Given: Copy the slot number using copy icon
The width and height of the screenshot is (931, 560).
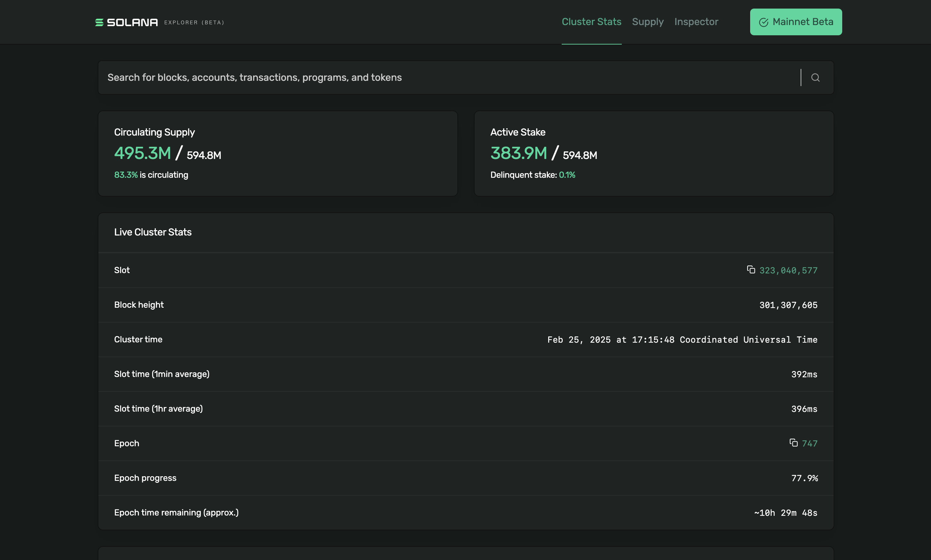Looking at the screenshot, I should point(751,269).
